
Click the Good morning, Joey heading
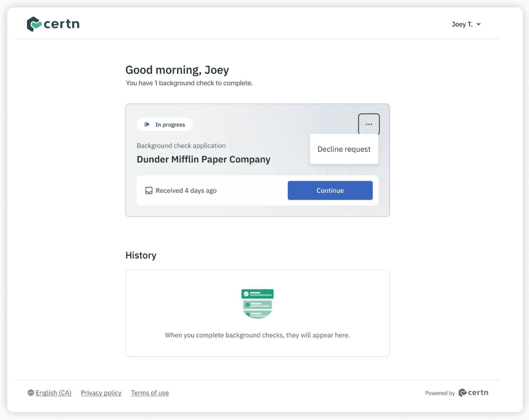tap(177, 70)
